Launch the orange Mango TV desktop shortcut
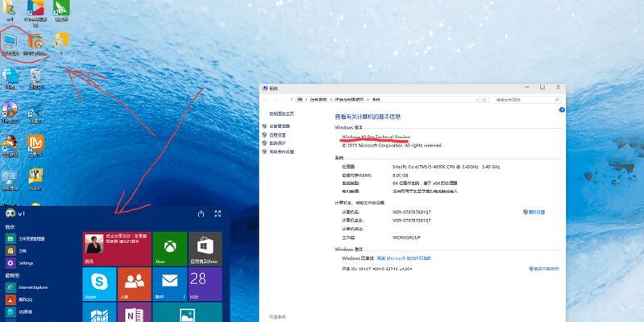The height and width of the screenshot is (322, 644). (x=35, y=144)
